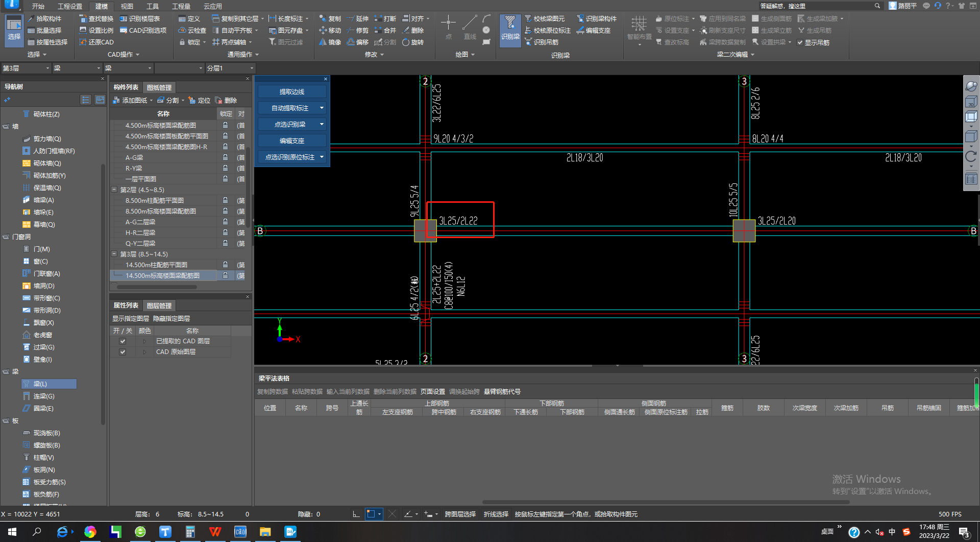Open WPS from the taskbar
The image size is (980, 542).
pyautogui.click(x=215, y=532)
